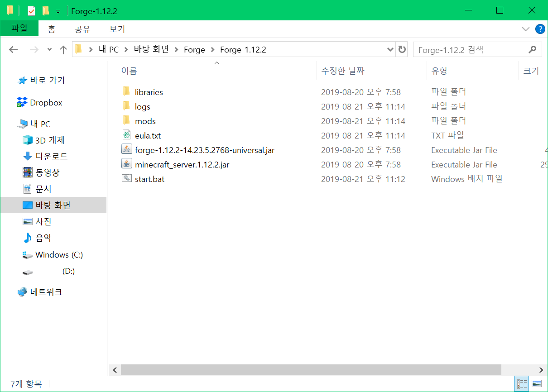Go forward with the arrow button
The height and width of the screenshot is (392, 548).
34,50
